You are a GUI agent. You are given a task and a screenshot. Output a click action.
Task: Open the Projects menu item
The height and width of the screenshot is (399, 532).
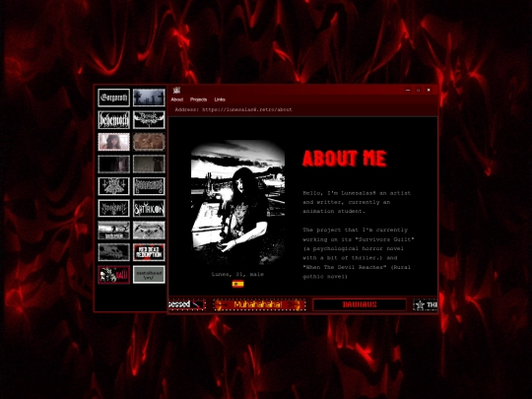pyautogui.click(x=198, y=100)
